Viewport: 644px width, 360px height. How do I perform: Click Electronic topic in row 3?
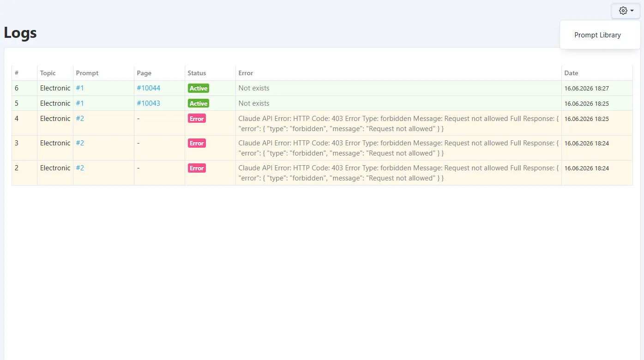(55, 143)
